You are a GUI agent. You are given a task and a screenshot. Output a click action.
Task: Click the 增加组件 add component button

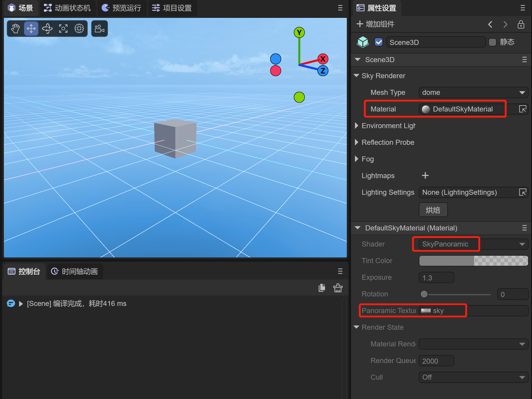[x=375, y=24]
